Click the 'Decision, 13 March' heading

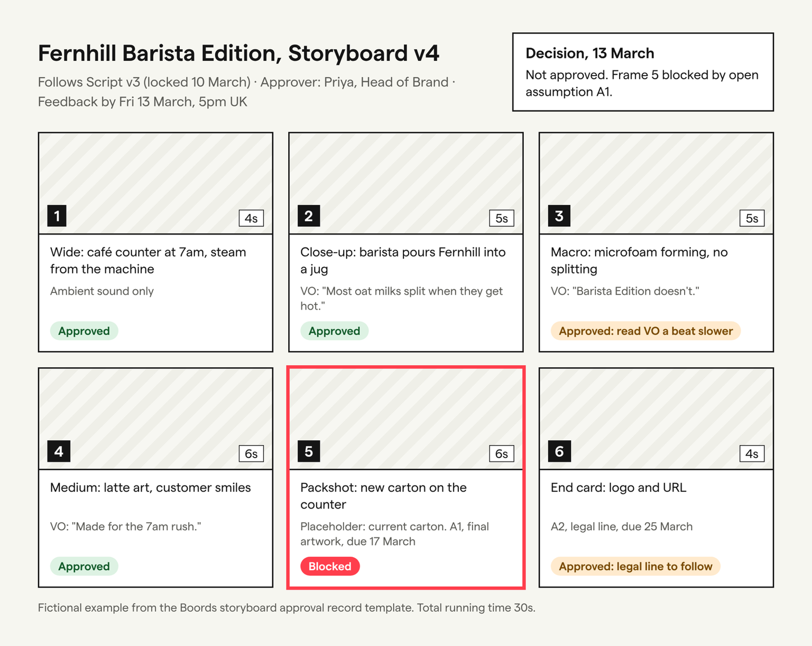[x=589, y=53]
